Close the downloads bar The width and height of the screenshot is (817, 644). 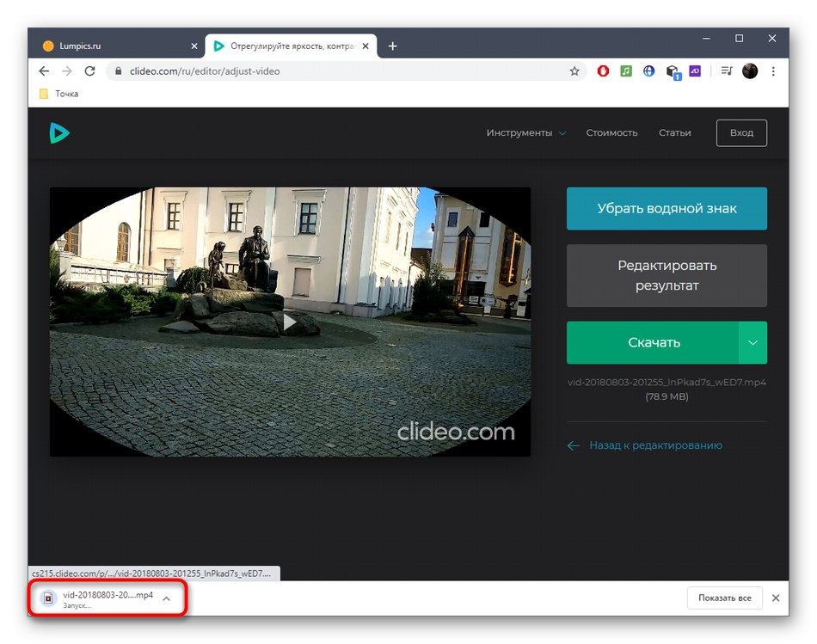[x=776, y=598]
